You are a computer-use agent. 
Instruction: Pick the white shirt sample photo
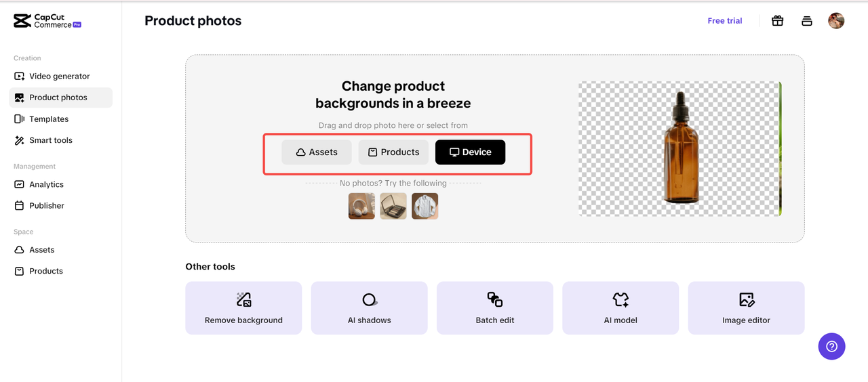pyautogui.click(x=425, y=206)
